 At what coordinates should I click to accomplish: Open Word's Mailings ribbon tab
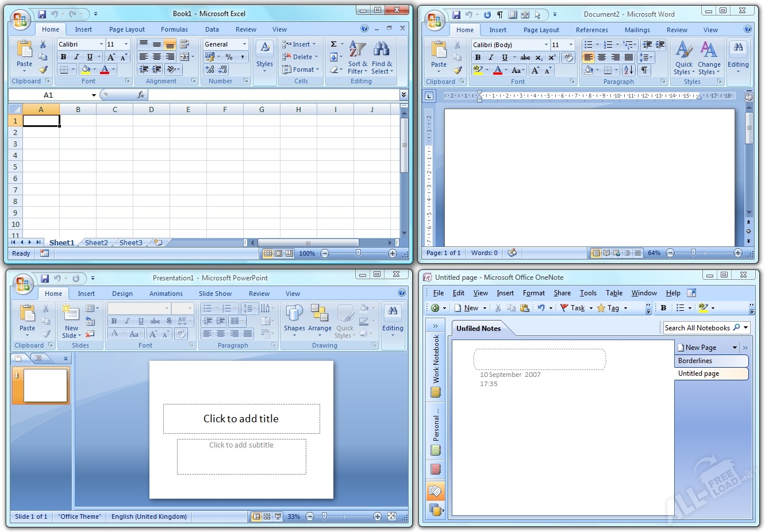coord(637,30)
